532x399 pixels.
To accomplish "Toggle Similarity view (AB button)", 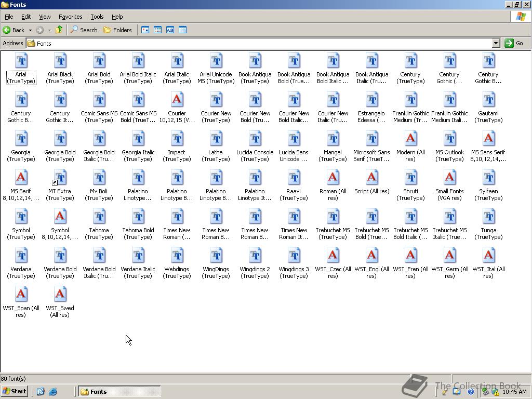I will pos(170,30).
